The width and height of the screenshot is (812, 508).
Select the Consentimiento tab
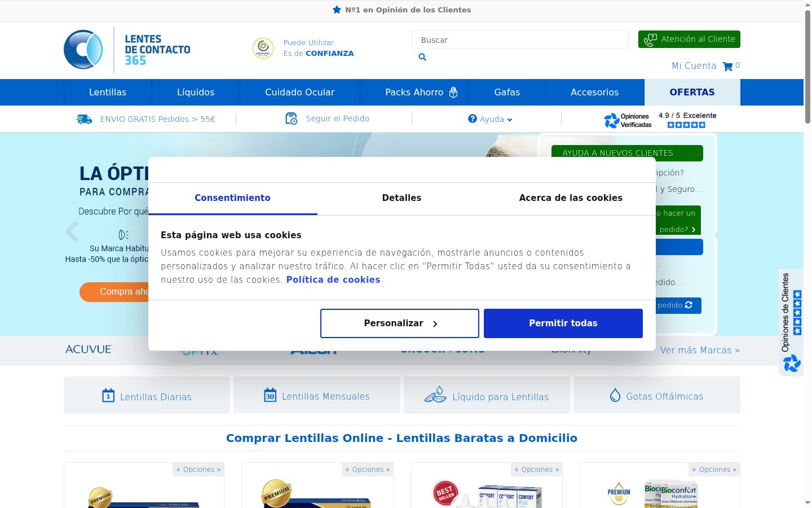pos(232,198)
